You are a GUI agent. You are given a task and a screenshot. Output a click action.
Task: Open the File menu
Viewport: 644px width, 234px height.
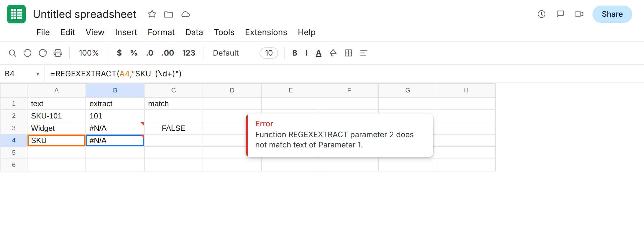point(43,32)
